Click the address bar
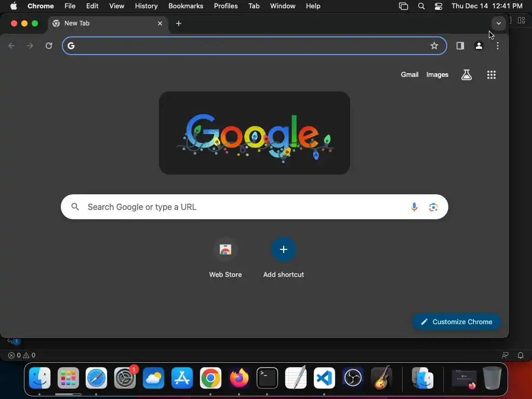The height and width of the screenshot is (399, 532). (255, 46)
